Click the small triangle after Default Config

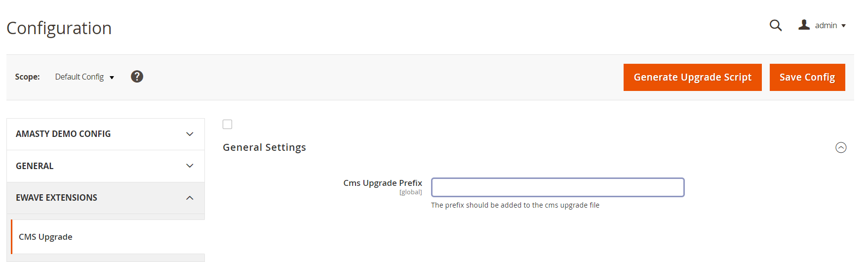coord(112,78)
